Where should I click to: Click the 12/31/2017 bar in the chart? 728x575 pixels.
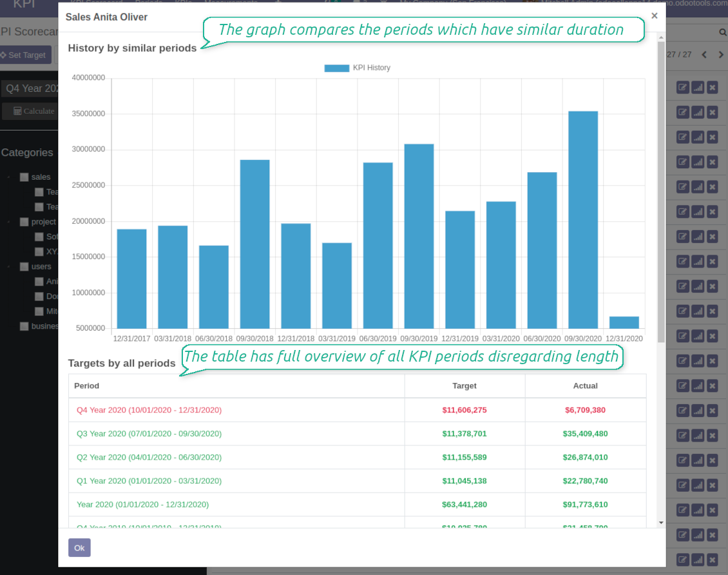pyautogui.click(x=132, y=278)
